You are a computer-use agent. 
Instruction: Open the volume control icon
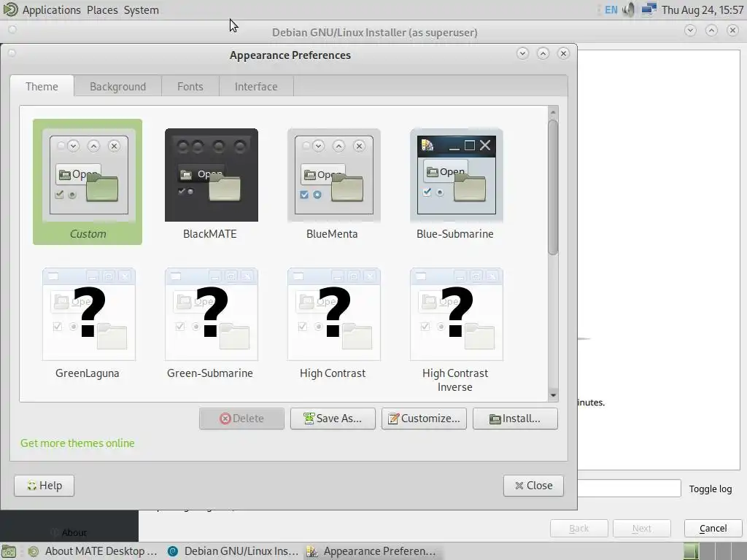[629, 9]
